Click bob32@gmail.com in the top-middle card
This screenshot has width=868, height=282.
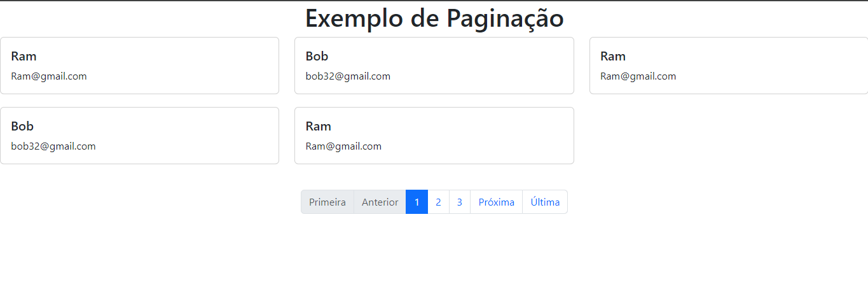pos(348,76)
